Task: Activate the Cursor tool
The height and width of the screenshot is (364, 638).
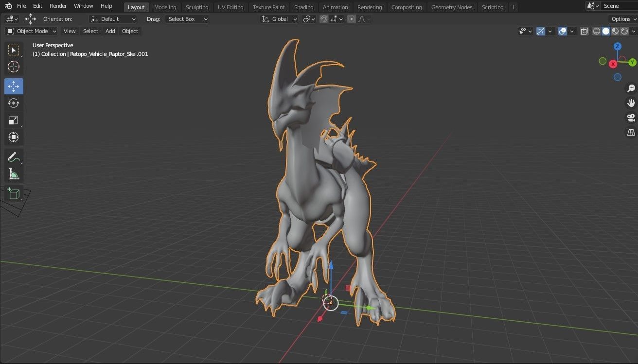Action: point(14,67)
